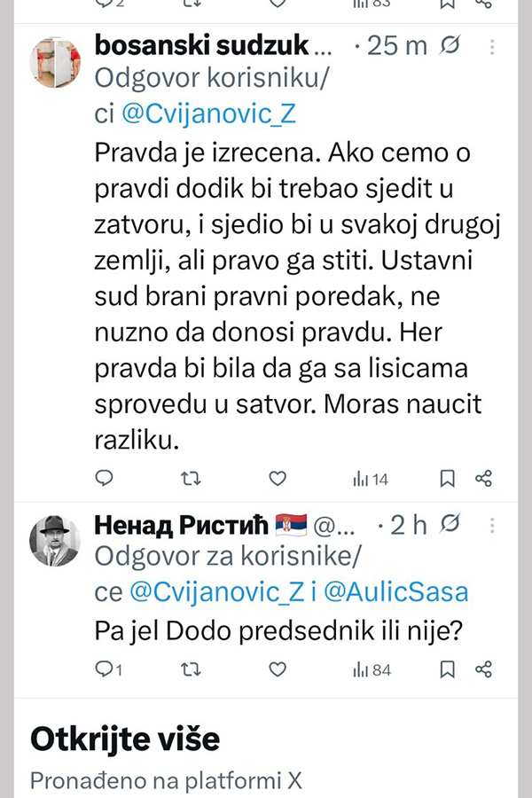The image size is (532, 798).
Task: Repost bosanski sudzuk's post
Action: click(191, 479)
